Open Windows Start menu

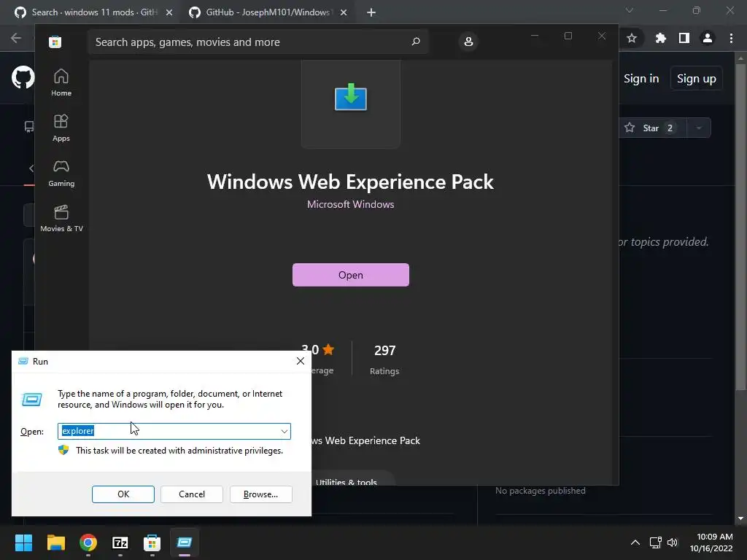(23, 542)
